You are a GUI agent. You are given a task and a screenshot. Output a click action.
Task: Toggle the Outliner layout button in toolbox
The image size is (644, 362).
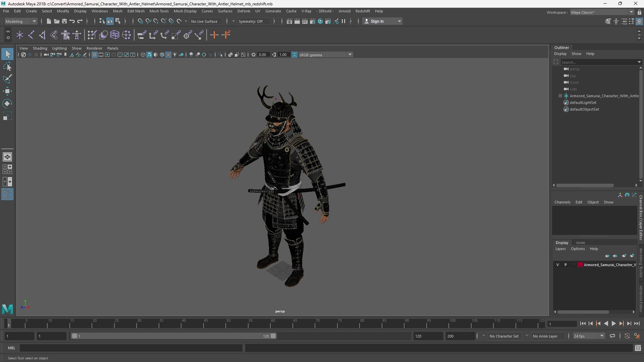7,194
